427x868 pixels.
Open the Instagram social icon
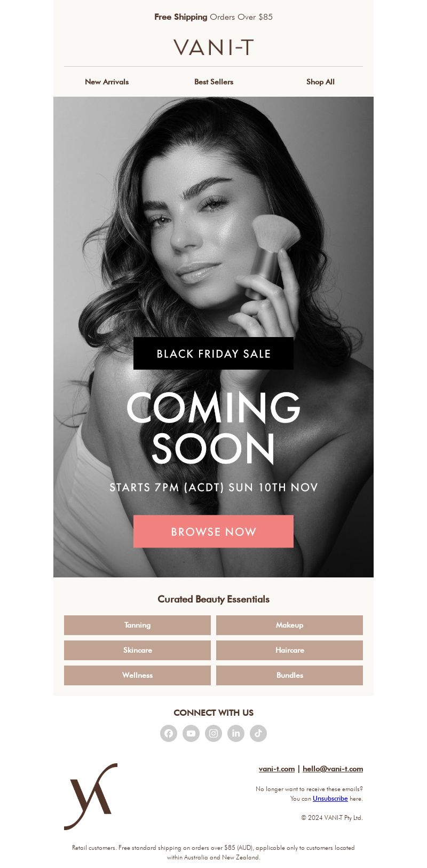click(213, 733)
